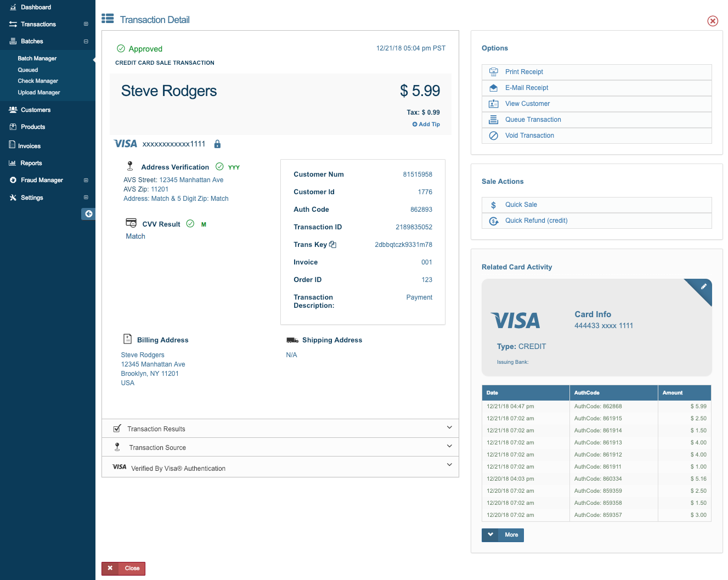Click the Void Transaction icon
The height and width of the screenshot is (580, 728).
tap(493, 136)
